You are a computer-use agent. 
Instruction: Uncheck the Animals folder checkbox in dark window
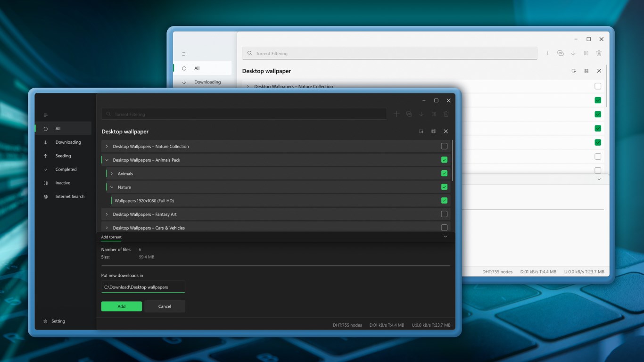pyautogui.click(x=444, y=173)
